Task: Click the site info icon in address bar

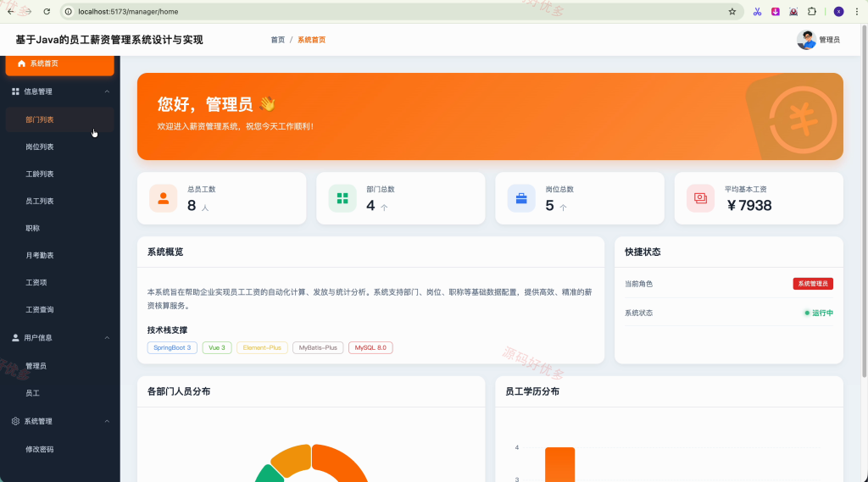Action: coord(69,11)
